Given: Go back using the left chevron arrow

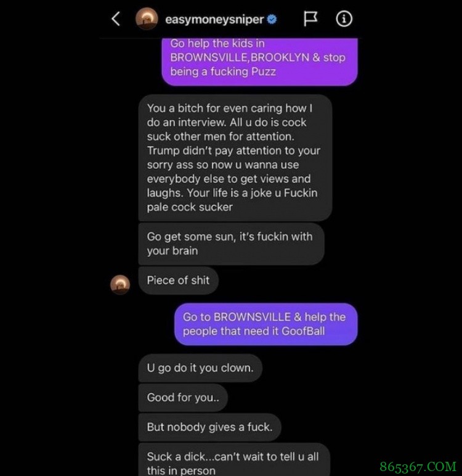Looking at the screenshot, I should (x=116, y=19).
